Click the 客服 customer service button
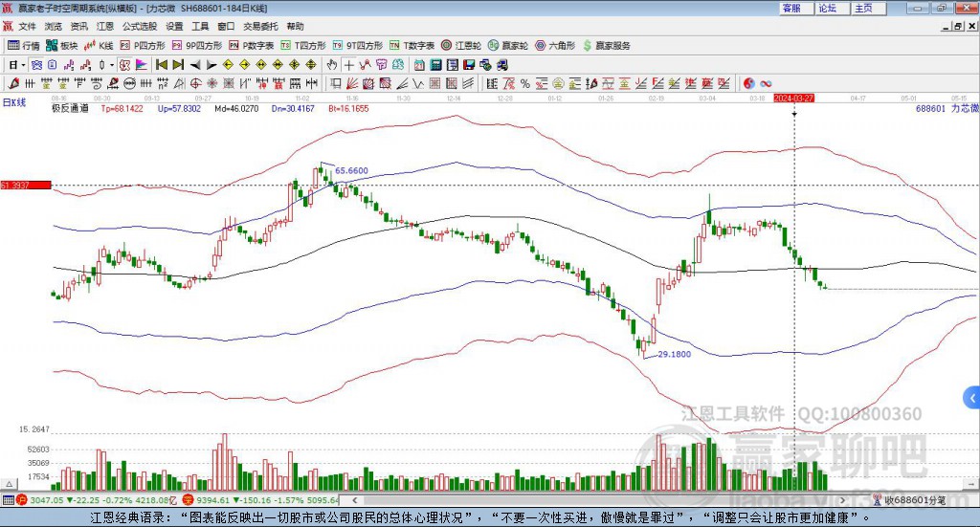The height and width of the screenshot is (527, 980). (791, 8)
